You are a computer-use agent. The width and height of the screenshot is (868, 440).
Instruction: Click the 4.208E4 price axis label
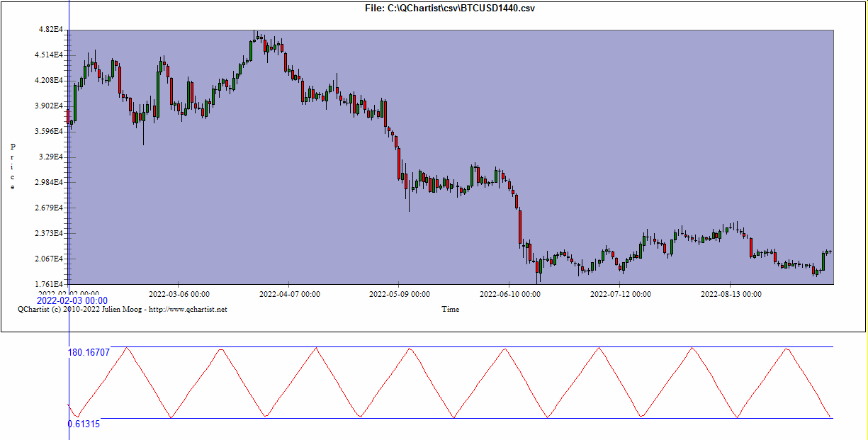click(x=50, y=81)
